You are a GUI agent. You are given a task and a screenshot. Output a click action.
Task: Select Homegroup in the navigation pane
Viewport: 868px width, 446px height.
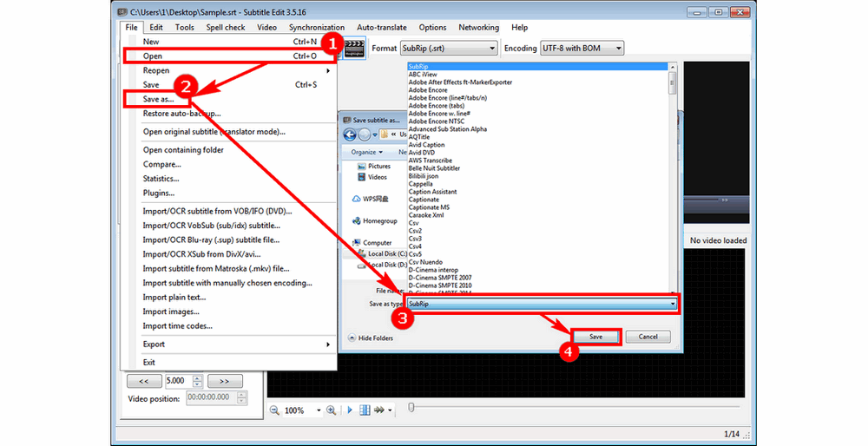coord(379,221)
